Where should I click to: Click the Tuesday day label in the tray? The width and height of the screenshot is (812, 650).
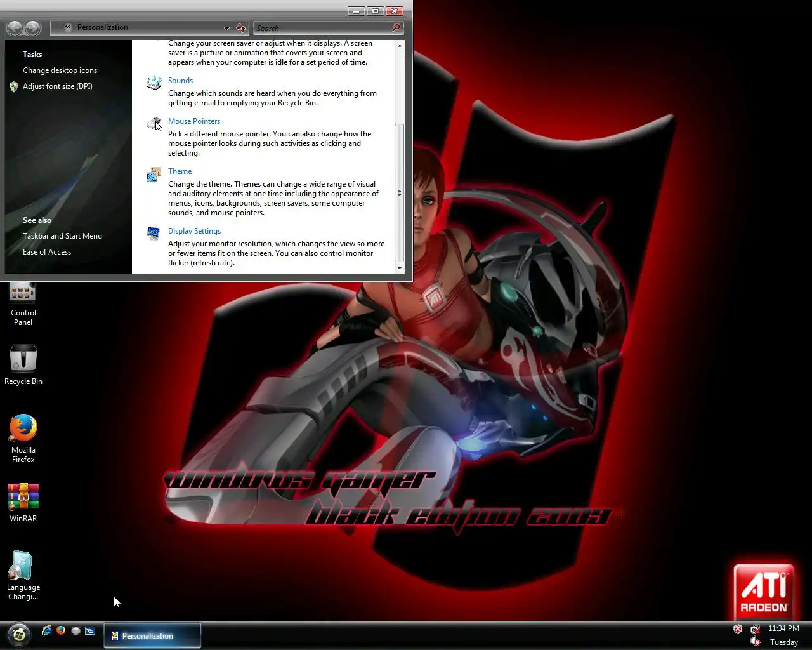pos(784,642)
